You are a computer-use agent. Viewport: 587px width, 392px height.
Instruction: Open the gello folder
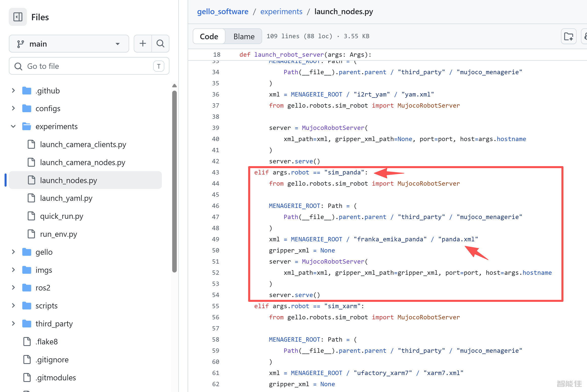(44, 252)
